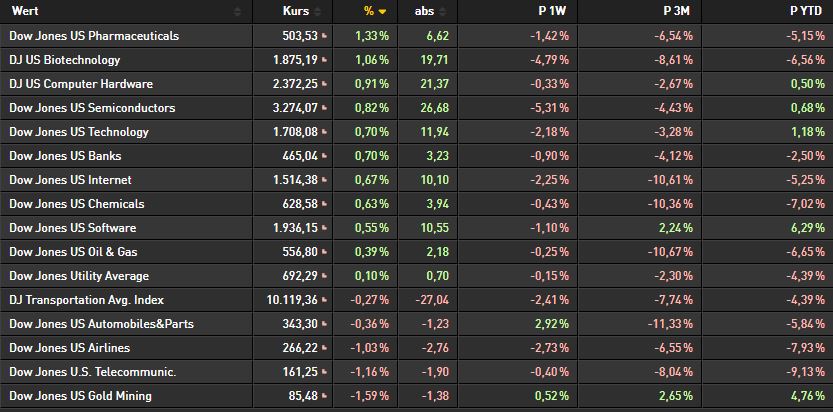Toggle the yellow percent sort arrow
The image size is (833, 412).
[382, 12]
